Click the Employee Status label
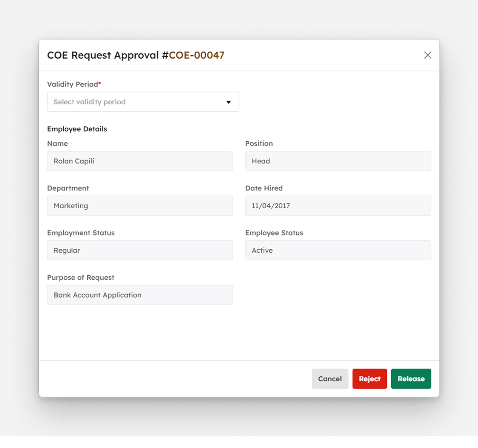 tap(274, 233)
